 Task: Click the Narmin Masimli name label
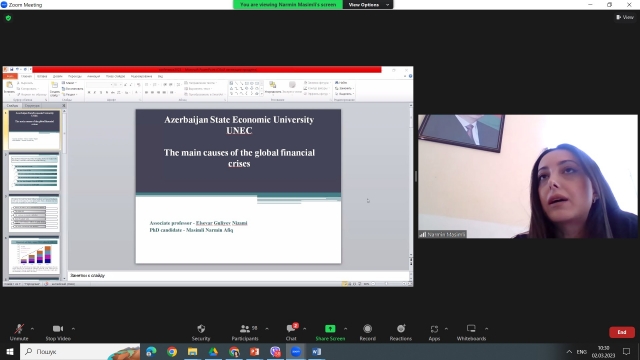pyautogui.click(x=442, y=234)
